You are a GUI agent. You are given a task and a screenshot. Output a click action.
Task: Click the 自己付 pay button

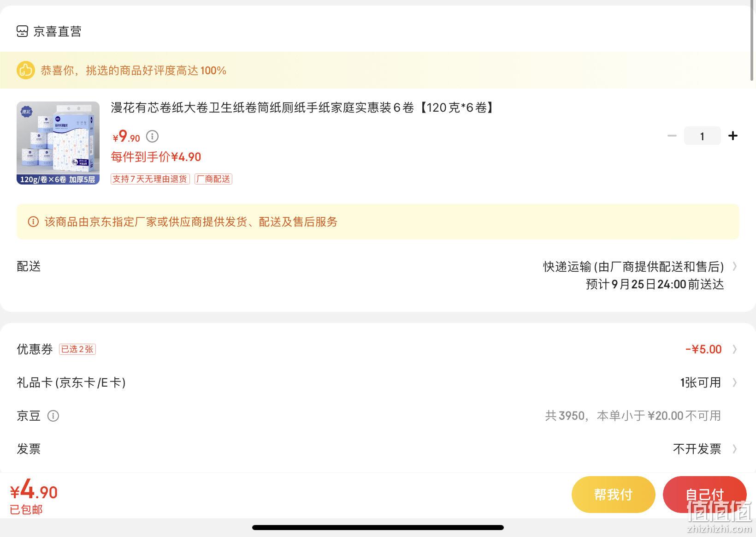coord(704,495)
